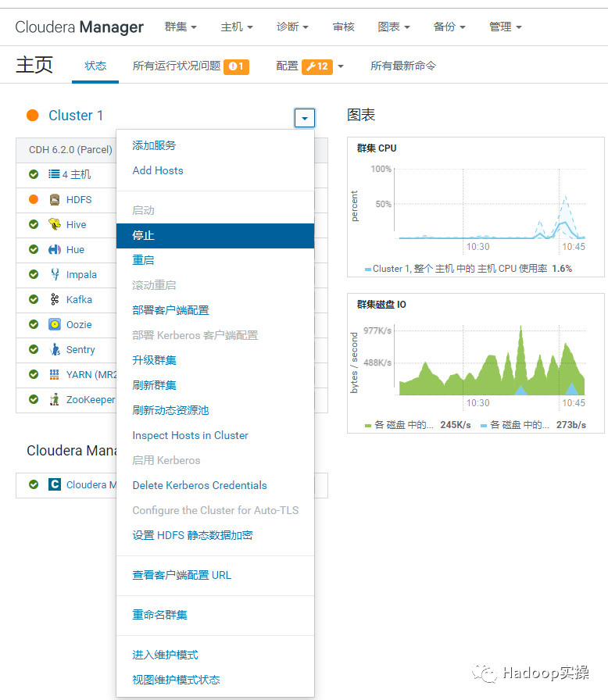Viewport: 608px width, 700px height.
Task: Click the Kafka service icon
Action: pos(55,299)
